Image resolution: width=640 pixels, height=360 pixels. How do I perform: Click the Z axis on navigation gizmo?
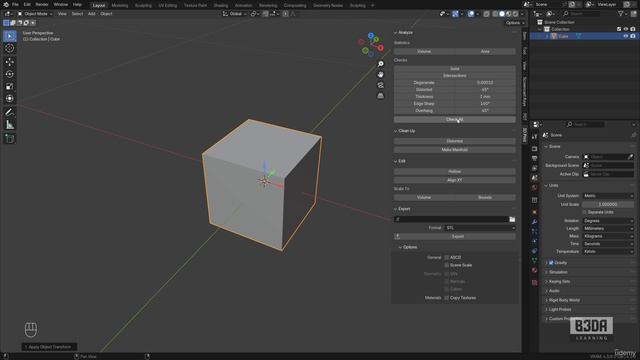371,36
